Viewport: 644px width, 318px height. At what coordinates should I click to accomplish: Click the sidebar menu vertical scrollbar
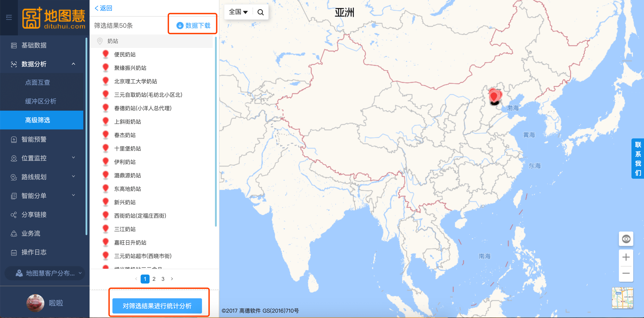click(86, 136)
